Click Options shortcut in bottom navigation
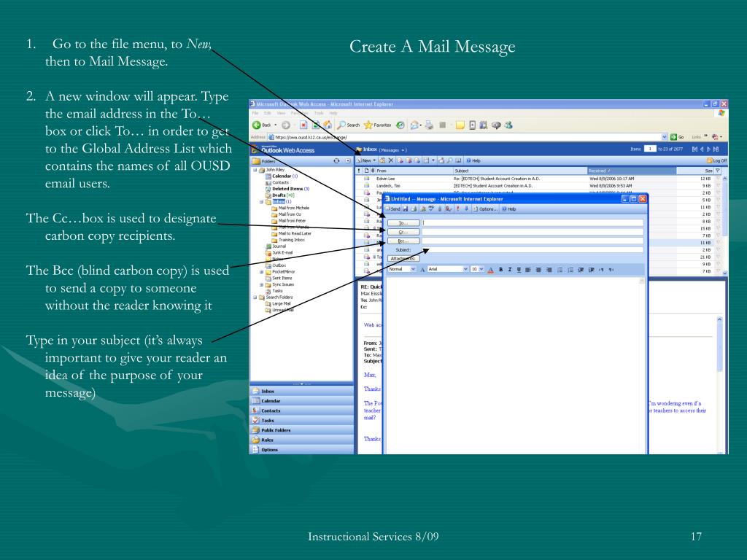Image resolution: width=747 pixels, height=560 pixels. coord(301,449)
